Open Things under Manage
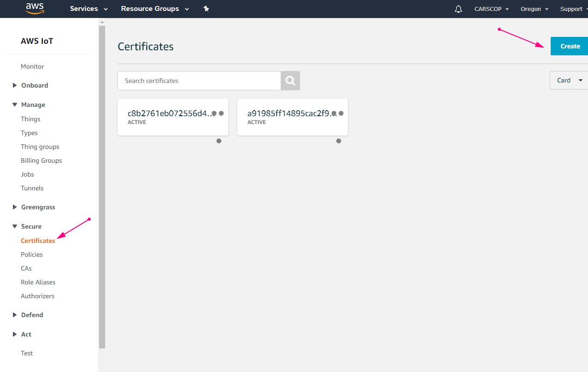Screen dimensions: 588x372 pyautogui.click(x=30, y=119)
